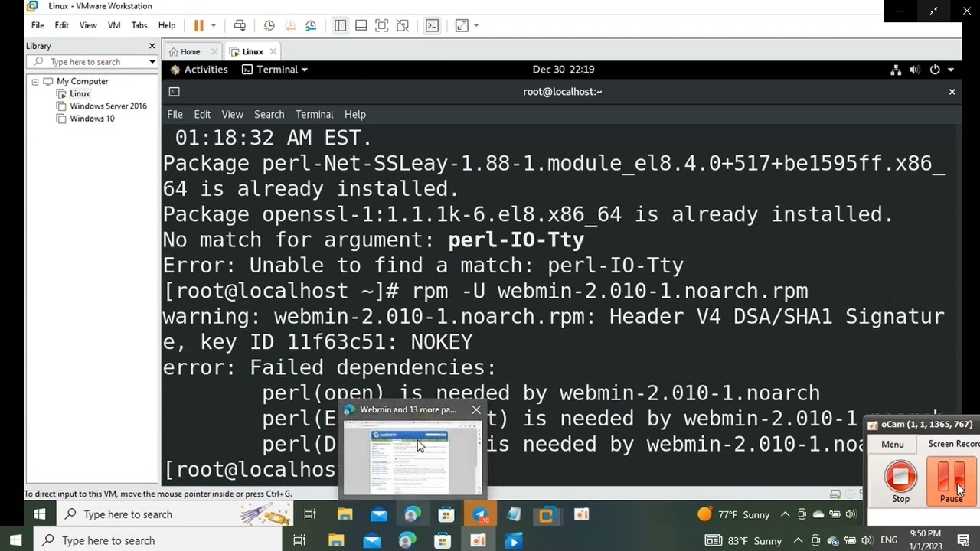Select Windows 10 in the Library
980x551 pixels.
92,119
